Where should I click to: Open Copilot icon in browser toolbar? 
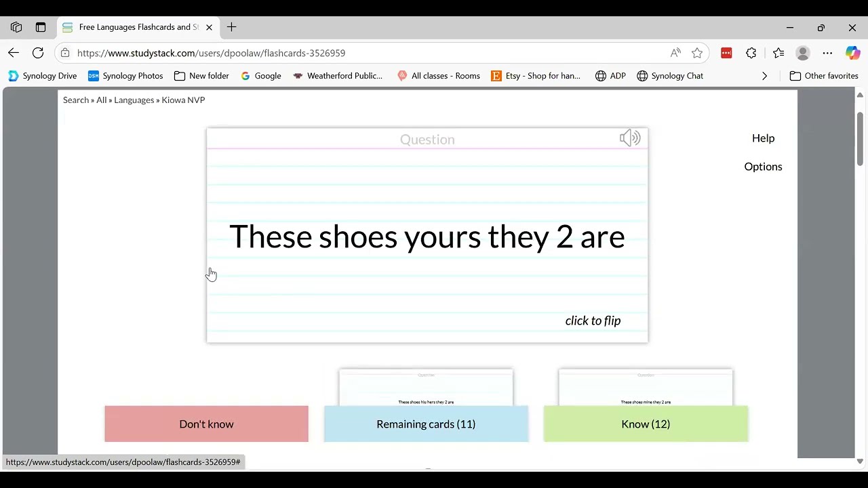[x=852, y=53]
